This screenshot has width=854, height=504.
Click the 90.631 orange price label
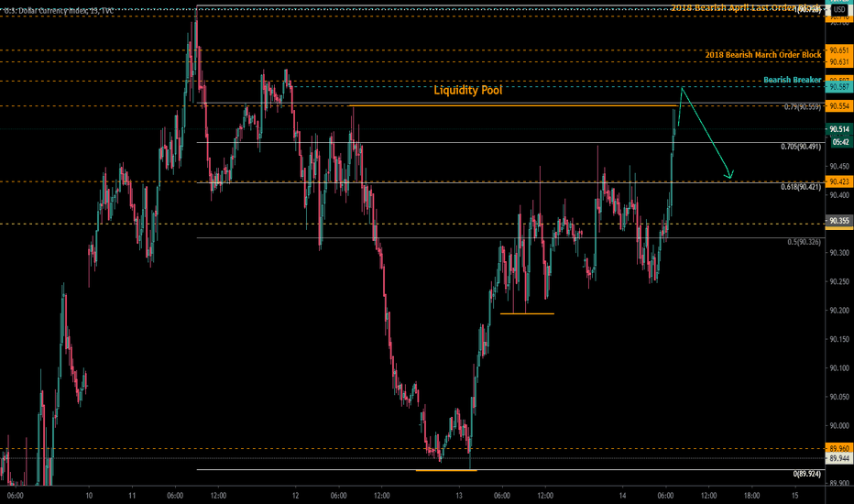[839, 62]
